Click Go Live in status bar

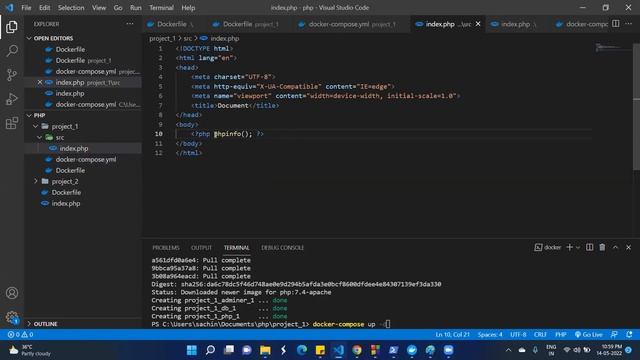point(589,335)
